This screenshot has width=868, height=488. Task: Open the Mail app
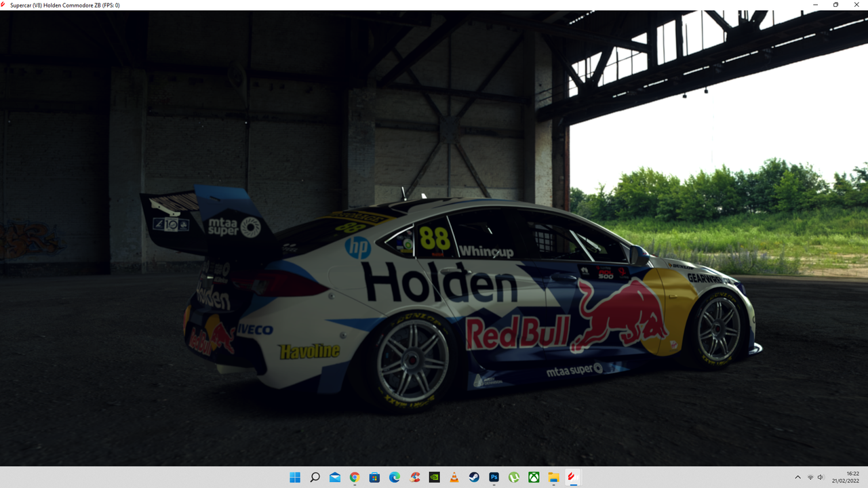click(335, 477)
